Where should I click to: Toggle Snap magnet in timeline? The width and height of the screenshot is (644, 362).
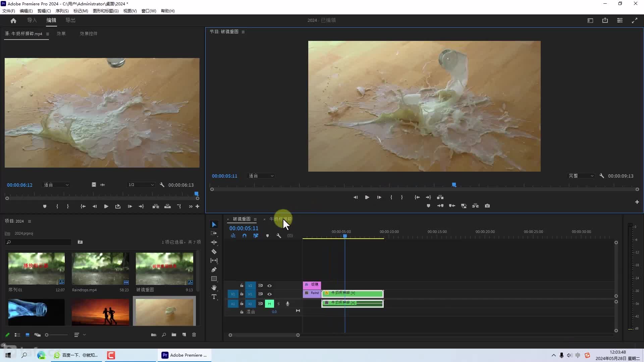pyautogui.click(x=245, y=236)
